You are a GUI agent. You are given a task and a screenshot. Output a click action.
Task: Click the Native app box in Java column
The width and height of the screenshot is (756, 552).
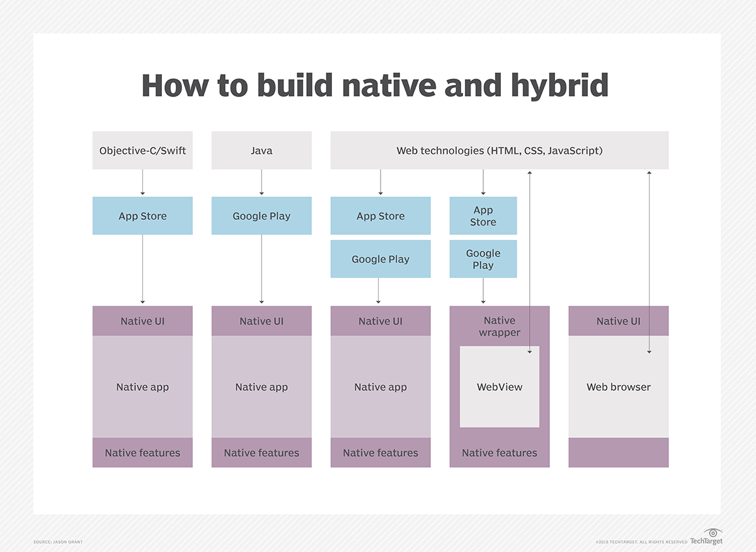[x=261, y=387]
